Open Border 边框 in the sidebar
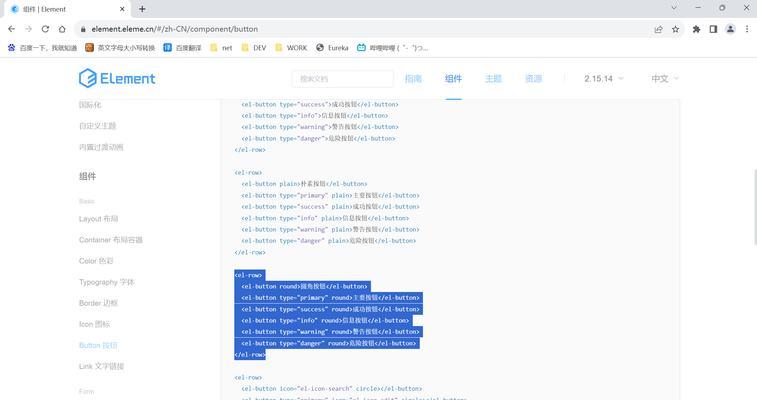757x400 pixels. (x=98, y=303)
